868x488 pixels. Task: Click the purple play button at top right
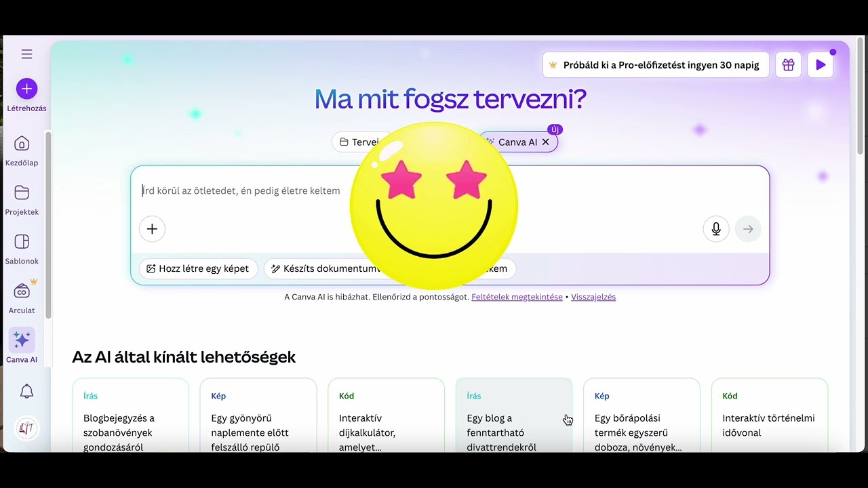pos(821,65)
